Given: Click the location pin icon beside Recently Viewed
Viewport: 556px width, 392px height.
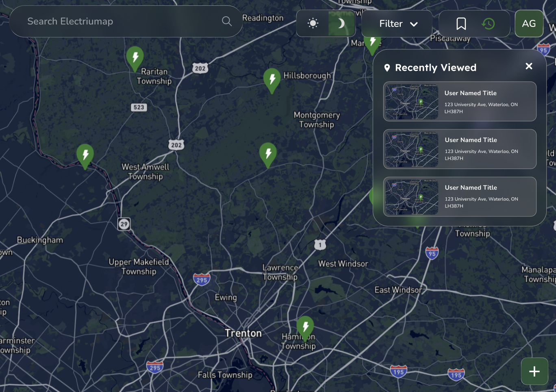Looking at the screenshot, I should click(387, 68).
